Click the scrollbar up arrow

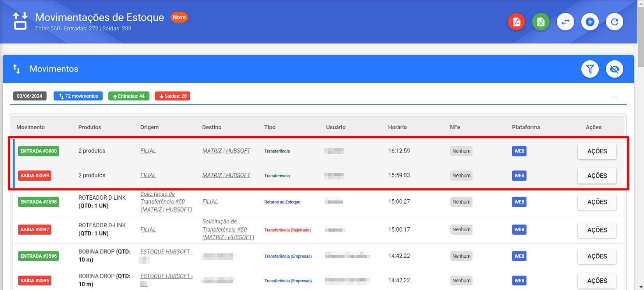641,3
